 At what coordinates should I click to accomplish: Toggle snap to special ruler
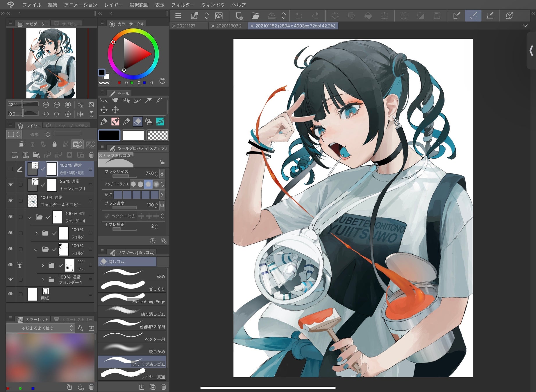473,16
